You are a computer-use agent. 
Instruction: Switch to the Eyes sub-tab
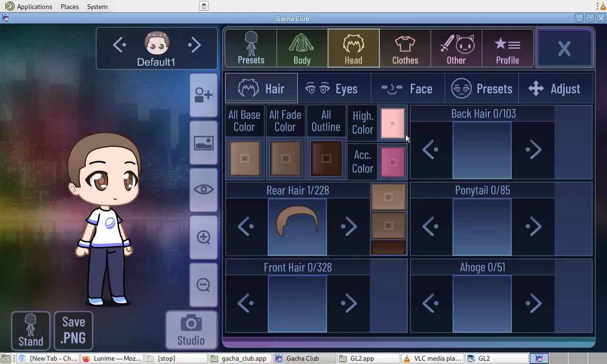click(x=334, y=88)
